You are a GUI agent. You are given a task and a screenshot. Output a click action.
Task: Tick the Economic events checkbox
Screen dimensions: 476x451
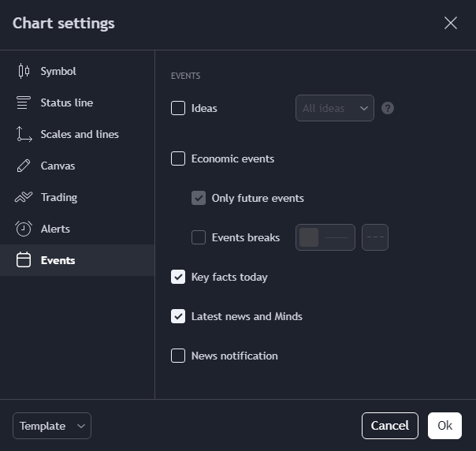click(178, 158)
